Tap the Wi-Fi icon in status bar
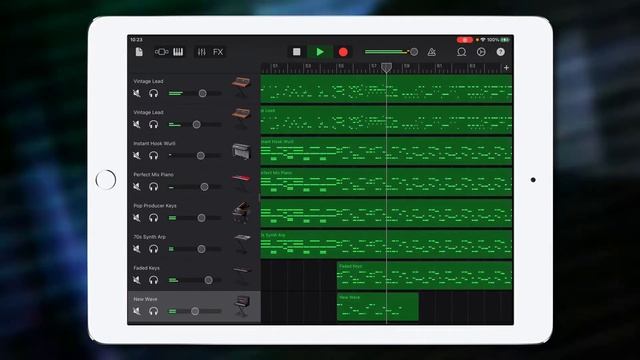 pyautogui.click(x=483, y=40)
